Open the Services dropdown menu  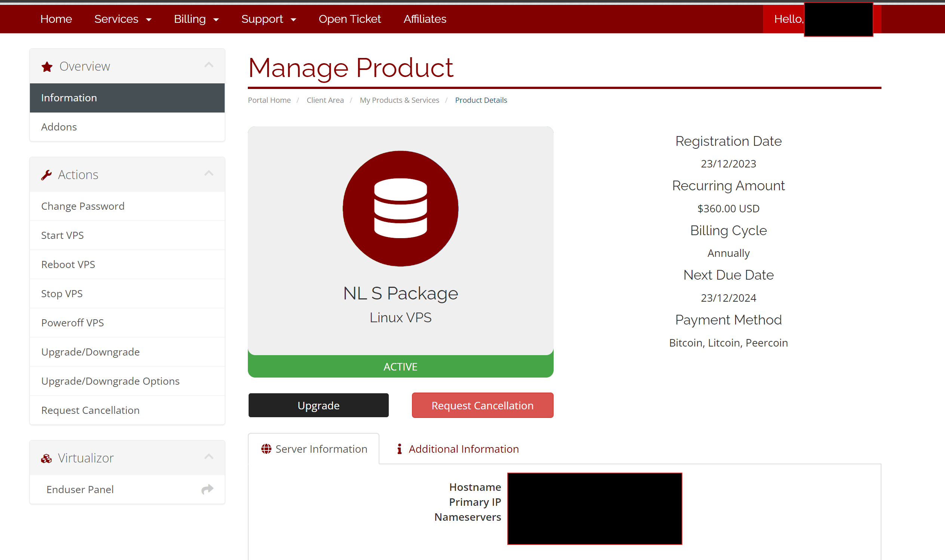point(123,19)
